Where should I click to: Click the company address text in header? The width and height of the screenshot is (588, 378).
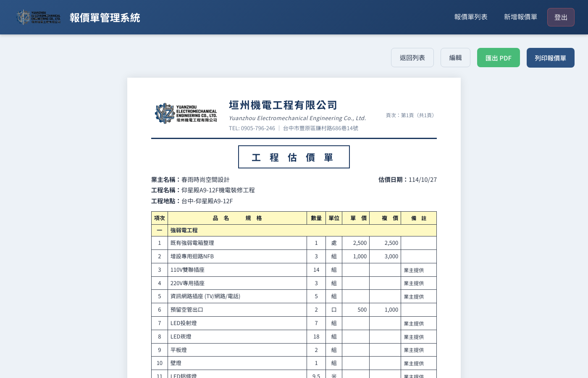point(320,128)
